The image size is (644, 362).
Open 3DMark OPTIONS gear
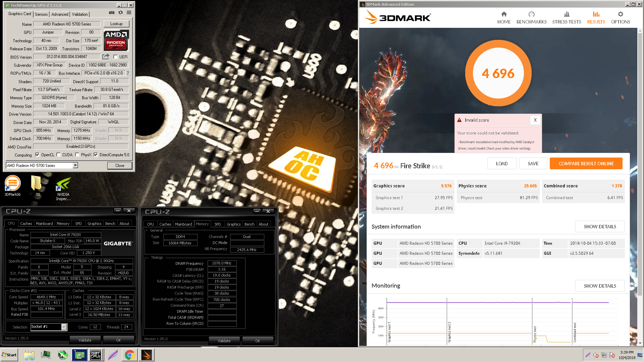click(x=621, y=18)
